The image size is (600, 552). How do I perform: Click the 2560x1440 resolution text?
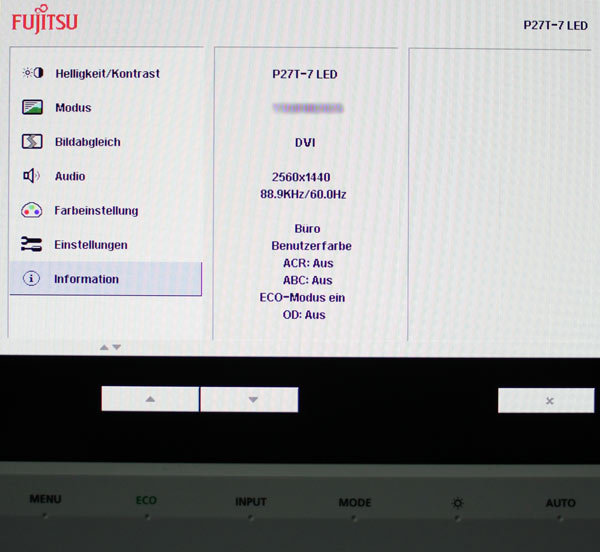pyautogui.click(x=301, y=177)
